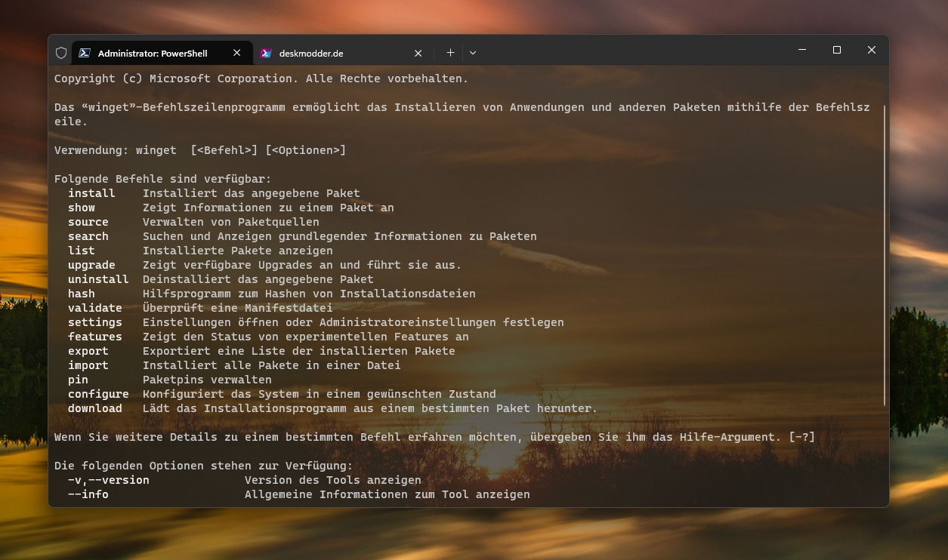
Task: Click the 'install' command text
Action: pyautogui.click(x=91, y=193)
